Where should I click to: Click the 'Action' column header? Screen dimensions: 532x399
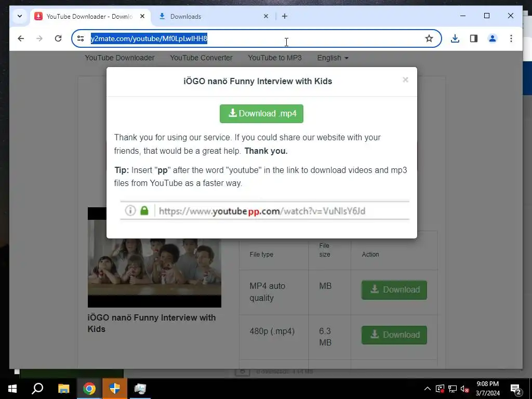370,254
